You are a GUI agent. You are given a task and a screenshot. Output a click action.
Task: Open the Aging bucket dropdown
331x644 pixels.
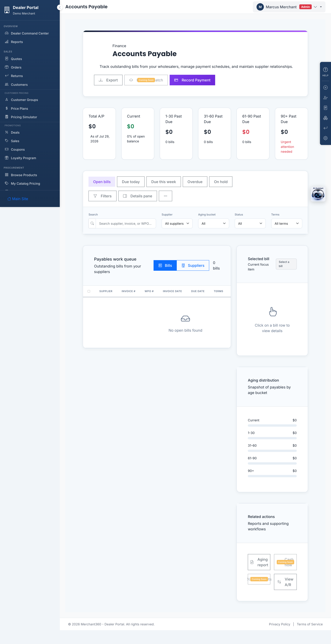pyautogui.click(x=214, y=223)
